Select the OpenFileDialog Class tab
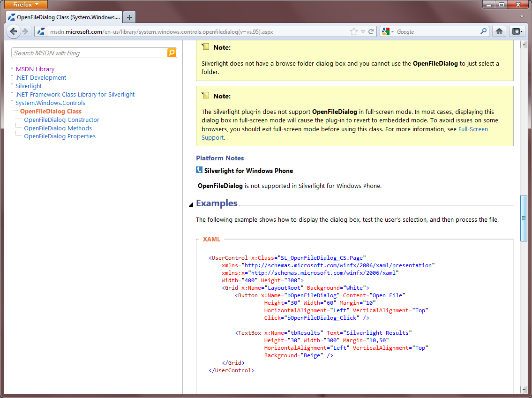Screen dimensions: 532x398 tap(65, 17)
